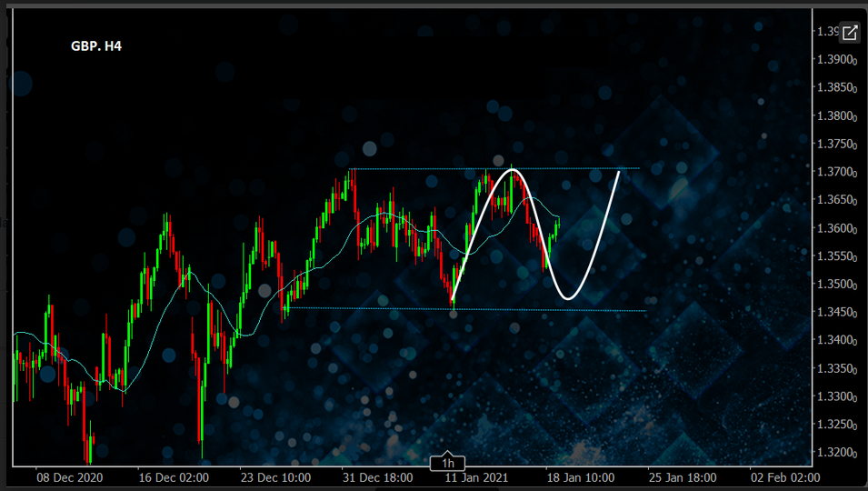
Task: Click the 08 Dec 2020 date label
Action: [x=70, y=477]
